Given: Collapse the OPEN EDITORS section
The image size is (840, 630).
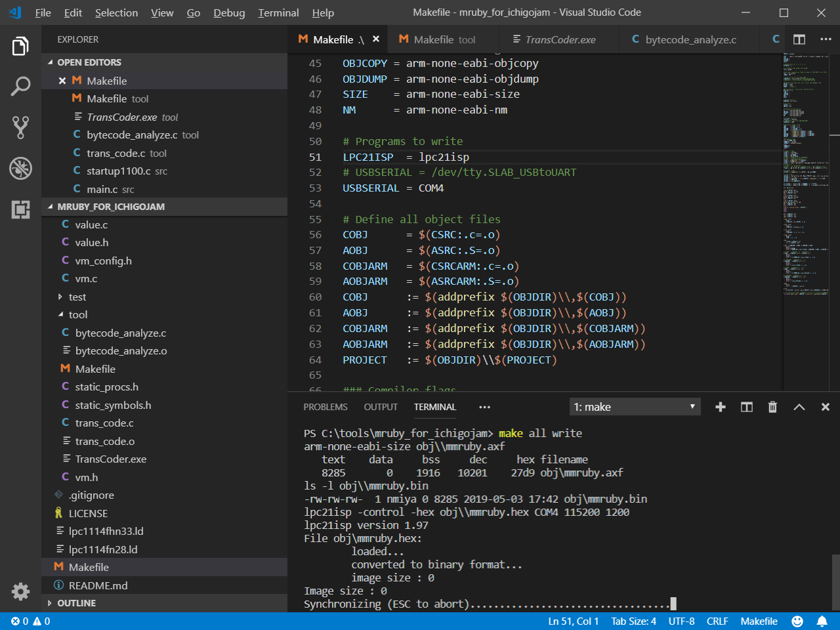Looking at the screenshot, I should tap(89, 62).
